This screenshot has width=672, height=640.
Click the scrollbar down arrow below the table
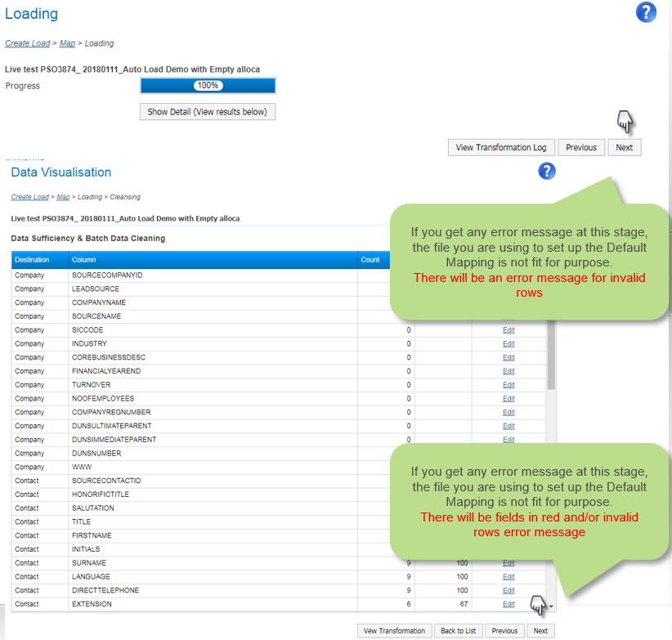(551, 606)
